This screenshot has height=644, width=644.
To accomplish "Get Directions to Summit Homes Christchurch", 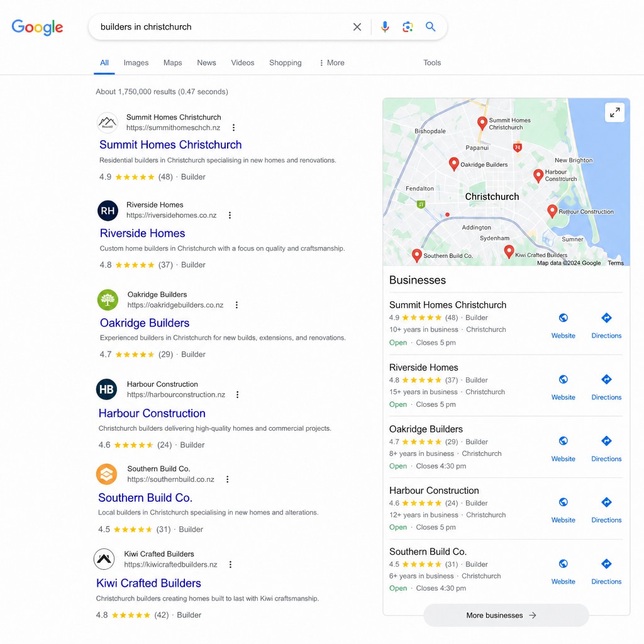I will [606, 326].
